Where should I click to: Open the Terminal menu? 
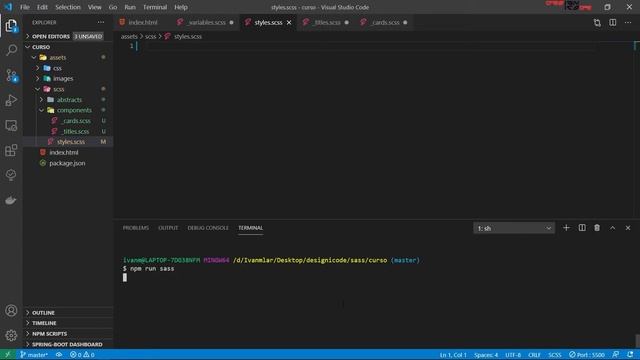(155, 7)
